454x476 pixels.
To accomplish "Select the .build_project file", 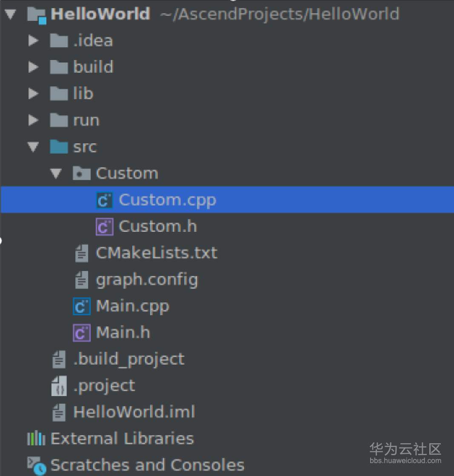I will (x=128, y=359).
